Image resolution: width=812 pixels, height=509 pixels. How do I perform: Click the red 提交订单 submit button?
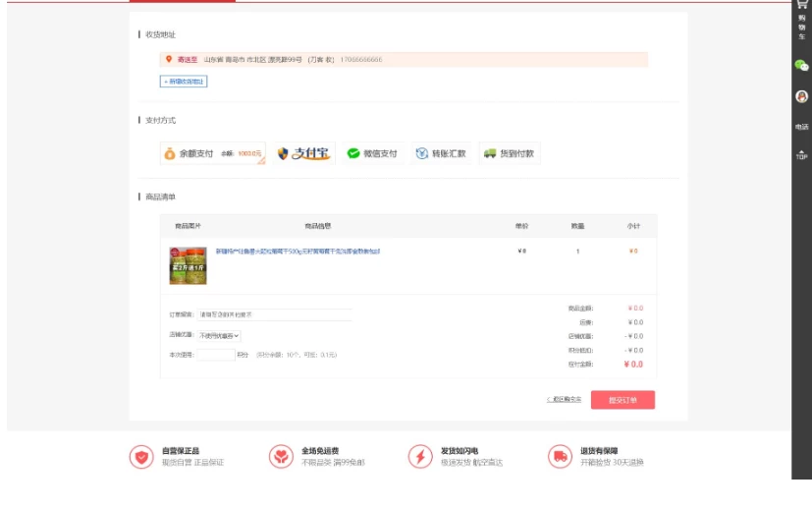[x=623, y=400]
